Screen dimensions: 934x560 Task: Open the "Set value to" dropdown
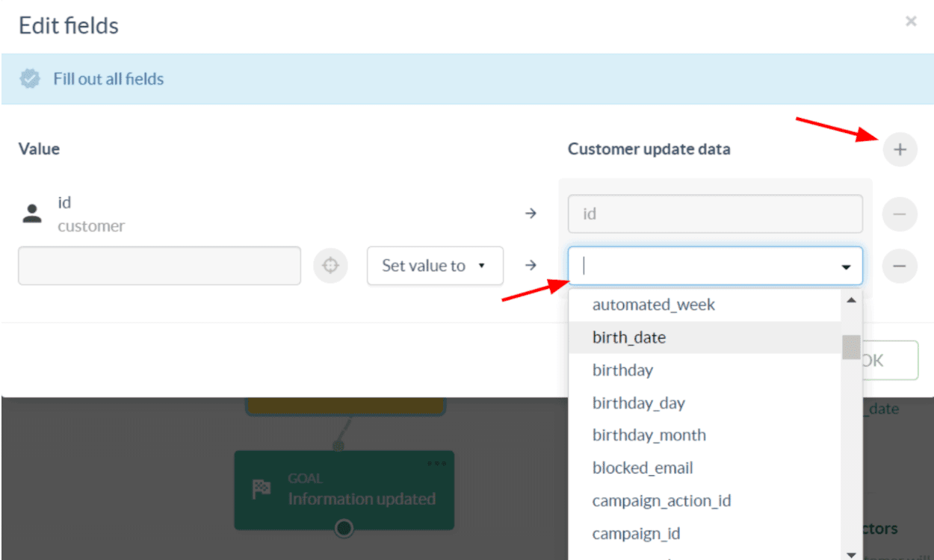(x=435, y=266)
